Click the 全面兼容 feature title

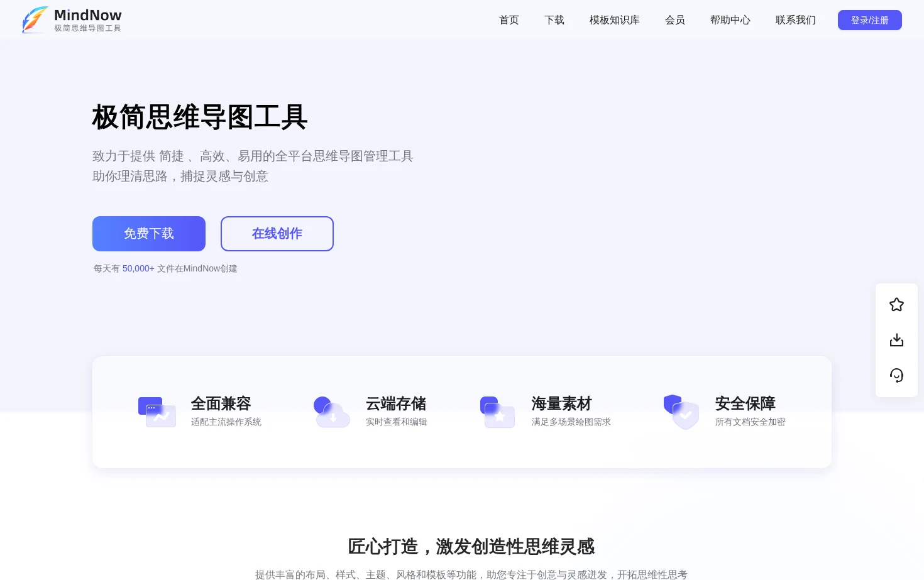click(x=221, y=403)
